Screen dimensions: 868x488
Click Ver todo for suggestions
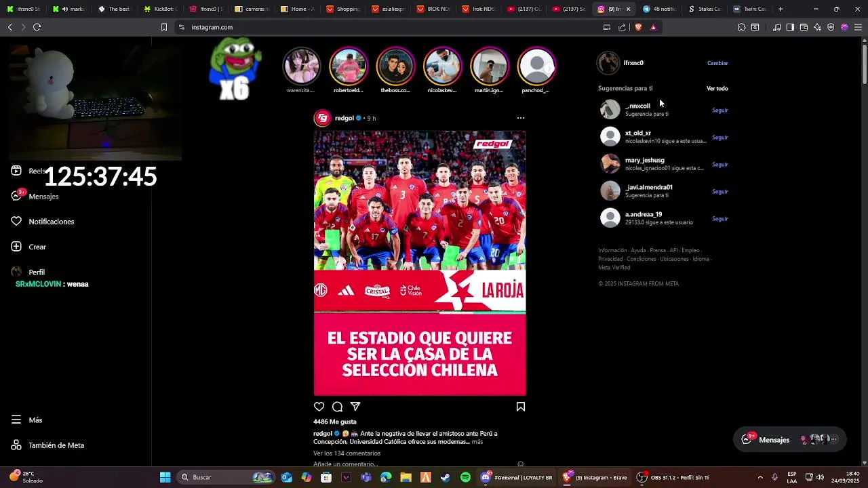717,88
